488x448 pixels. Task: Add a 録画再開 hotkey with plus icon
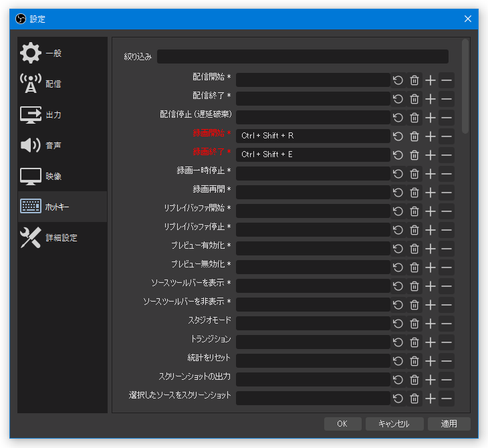click(431, 193)
